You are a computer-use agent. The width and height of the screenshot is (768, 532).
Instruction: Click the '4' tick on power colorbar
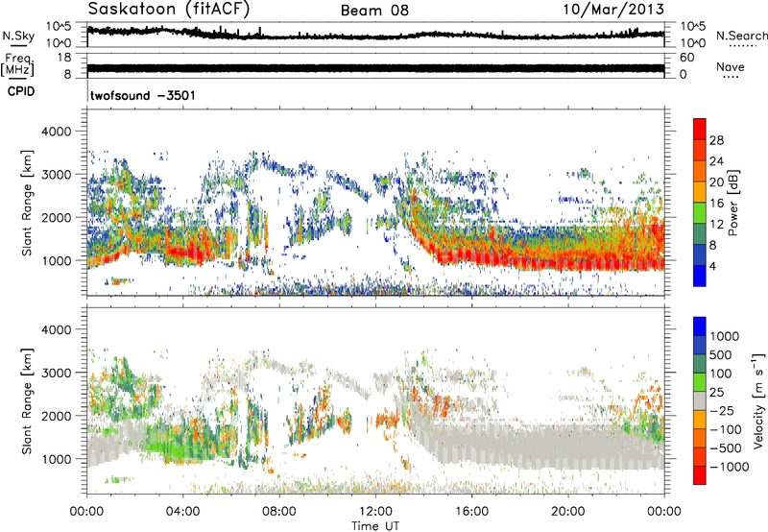coord(712,266)
